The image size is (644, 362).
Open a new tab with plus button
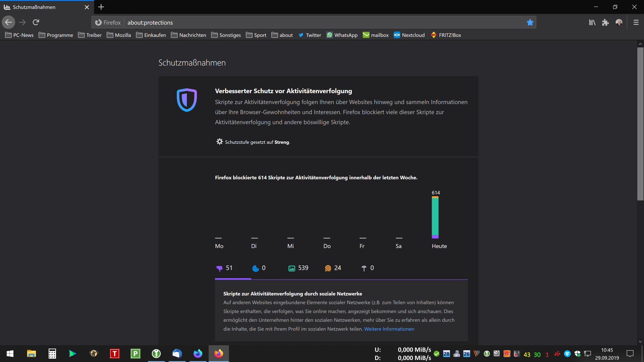pyautogui.click(x=101, y=7)
